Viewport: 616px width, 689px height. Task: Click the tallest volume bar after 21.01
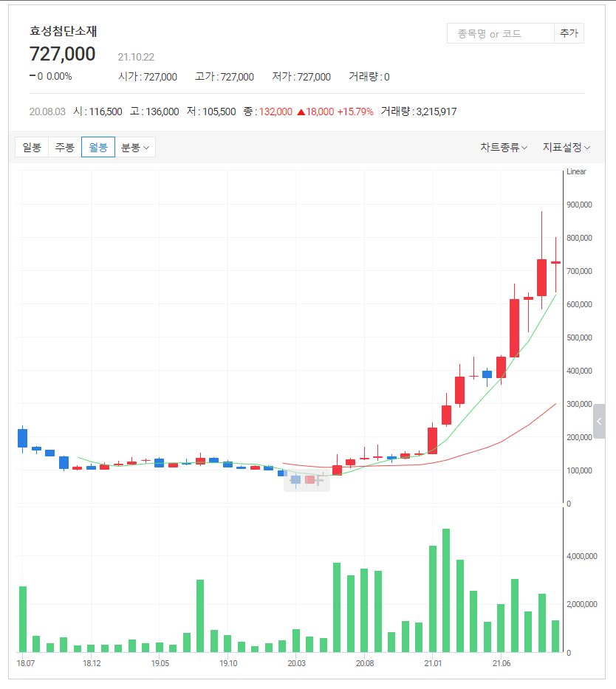click(x=446, y=591)
